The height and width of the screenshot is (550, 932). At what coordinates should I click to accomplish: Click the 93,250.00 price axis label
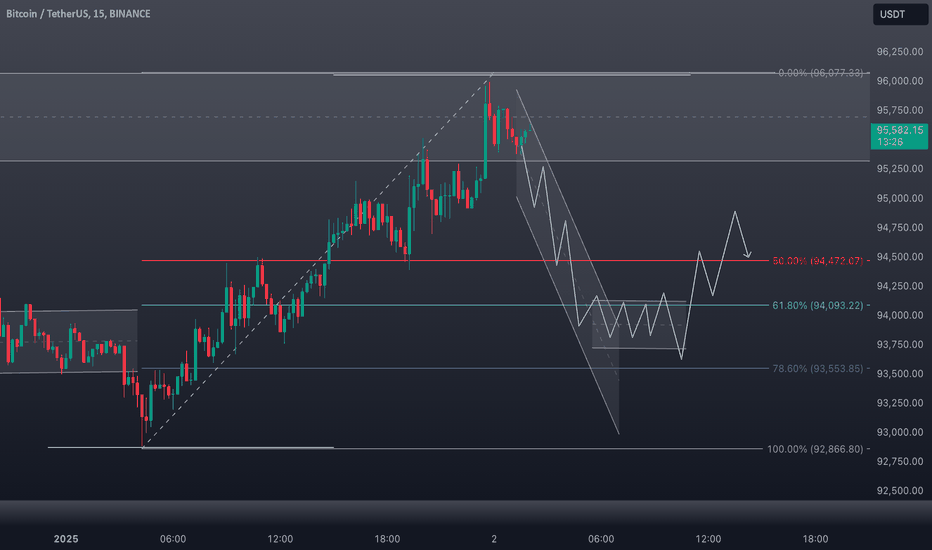click(899, 403)
